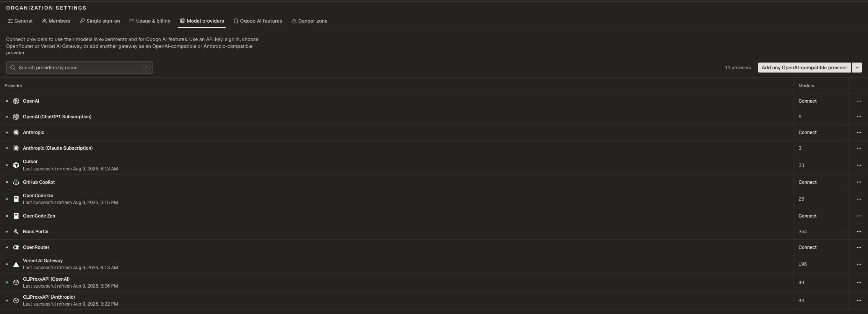
Task: Open more options for GitHub Copilot row
Action: [x=859, y=182]
